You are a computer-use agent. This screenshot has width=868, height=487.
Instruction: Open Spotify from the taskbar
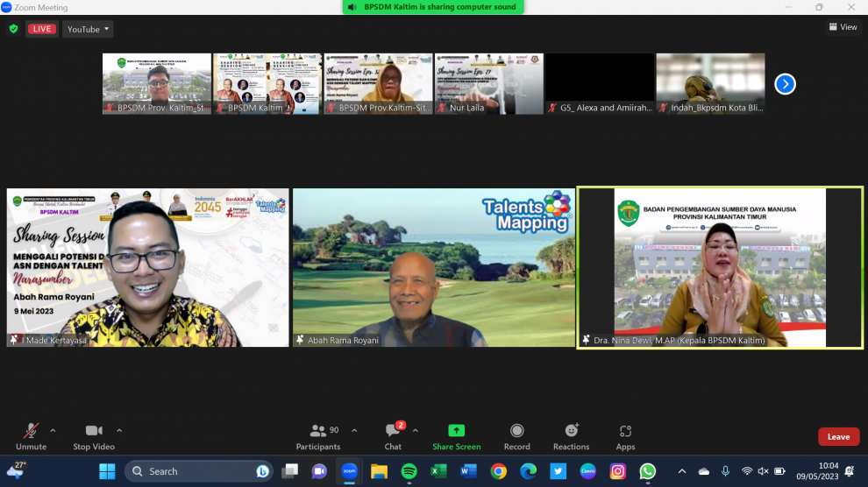pyautogui.click(x=409, y=471)
